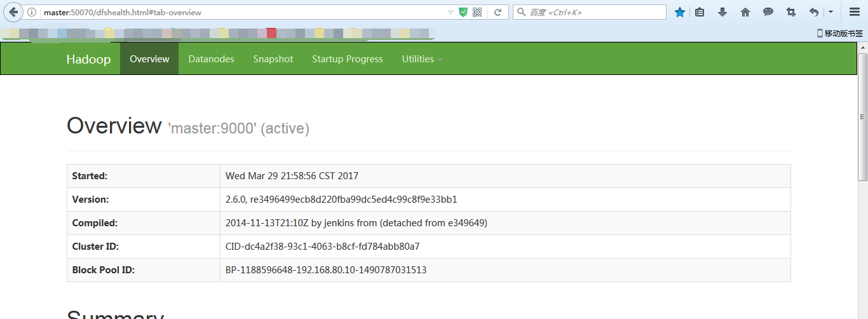Viewport: 868px width, 319px height.
Task: Click the Started timestamp value
Action: tap(292, 176)
